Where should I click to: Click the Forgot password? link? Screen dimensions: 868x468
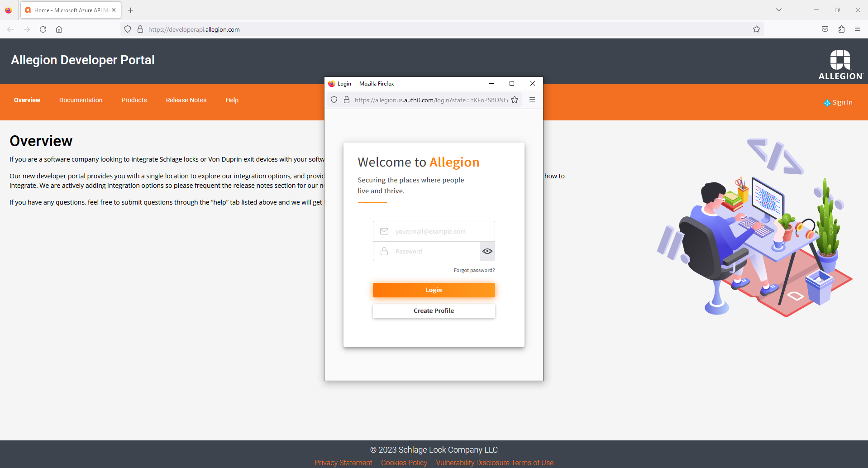pyautogui.click(x=474, y=270)
